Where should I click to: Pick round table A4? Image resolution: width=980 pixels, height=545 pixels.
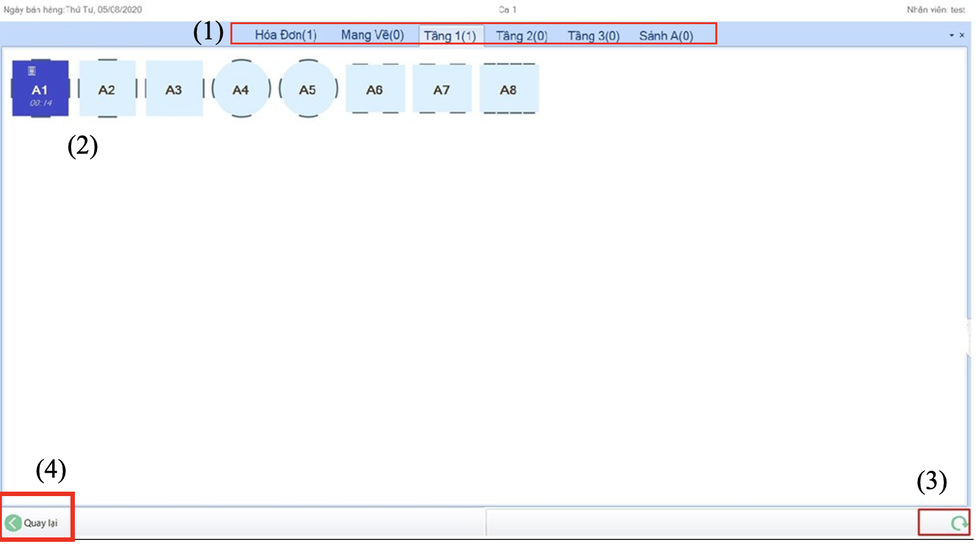(241, 89)
